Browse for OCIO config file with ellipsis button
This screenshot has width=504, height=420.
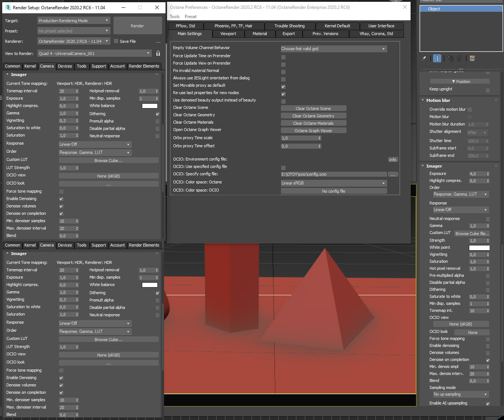pyautogui.click(x=393, y=174)
